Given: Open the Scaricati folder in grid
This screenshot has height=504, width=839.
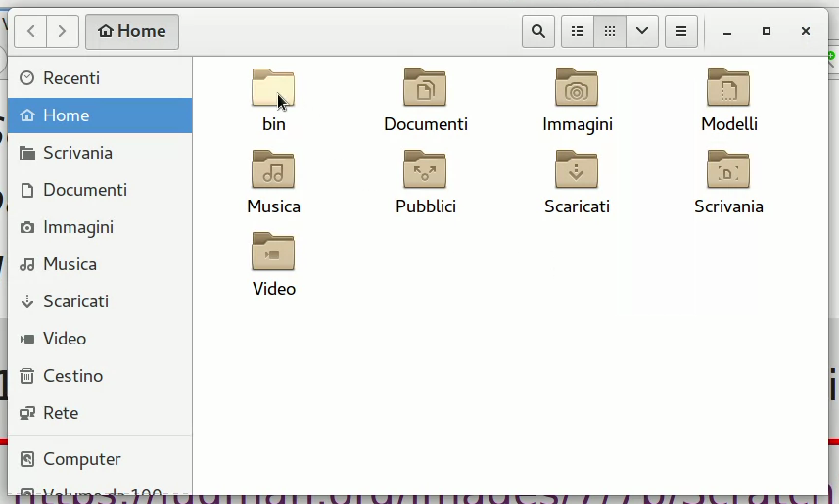Looking at the screenshot, I should (x=577, y=171).
